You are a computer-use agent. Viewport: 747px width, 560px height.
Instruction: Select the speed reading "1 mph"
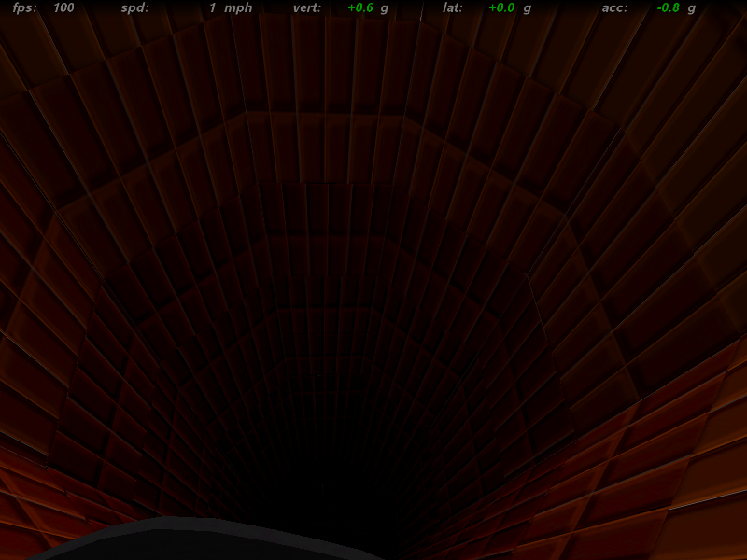click(231, 7)
